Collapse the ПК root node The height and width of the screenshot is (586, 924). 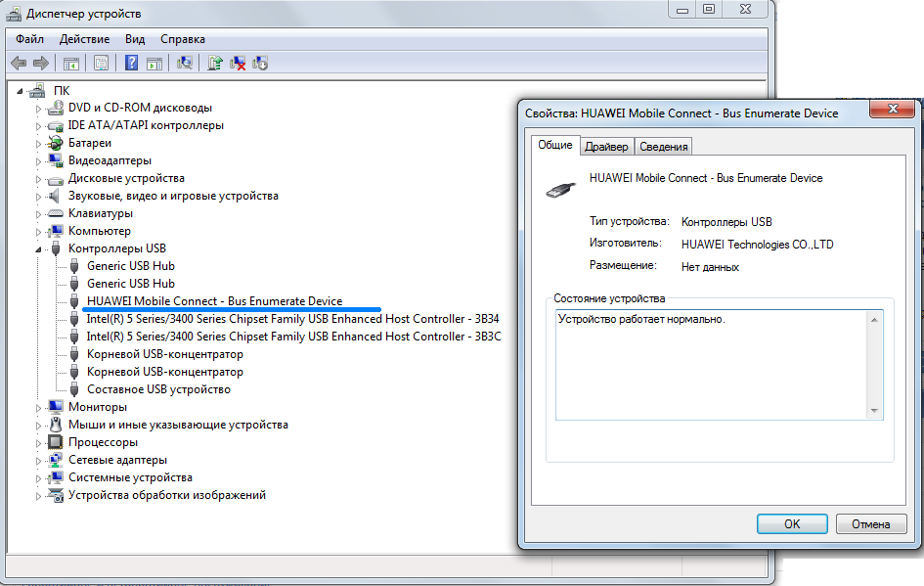(x=20, y=91)
